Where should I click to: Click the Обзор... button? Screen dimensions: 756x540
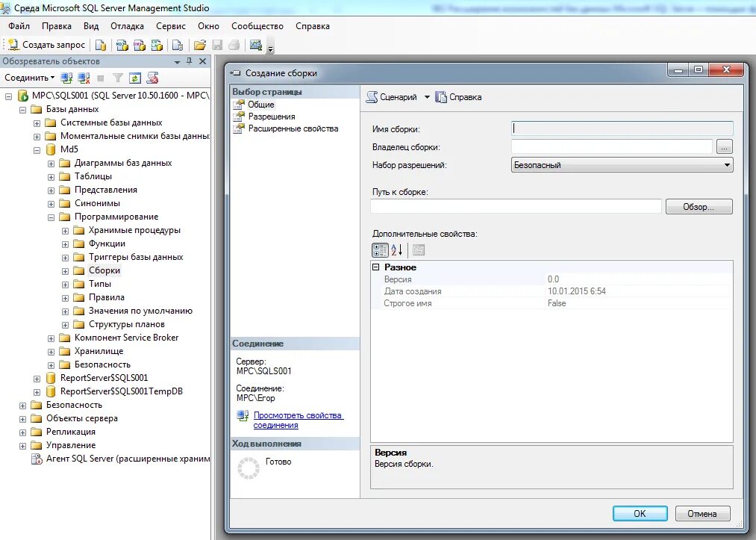coord(699,207)
